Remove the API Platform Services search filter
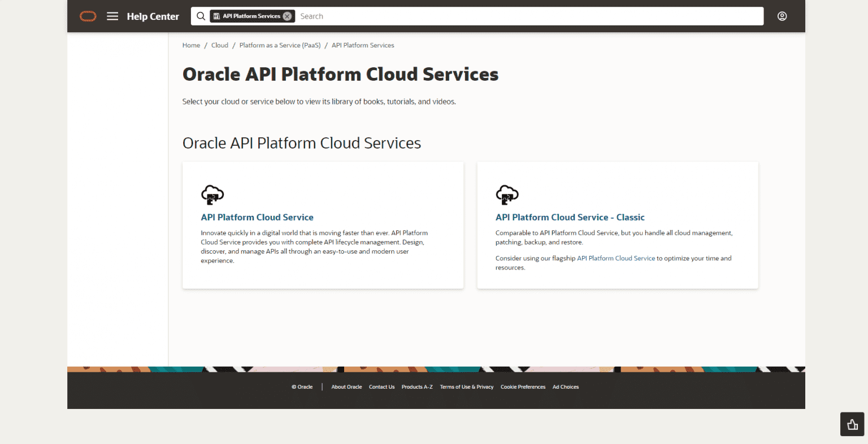Screen dimensions: 868x444 click(x=288, y=16)
